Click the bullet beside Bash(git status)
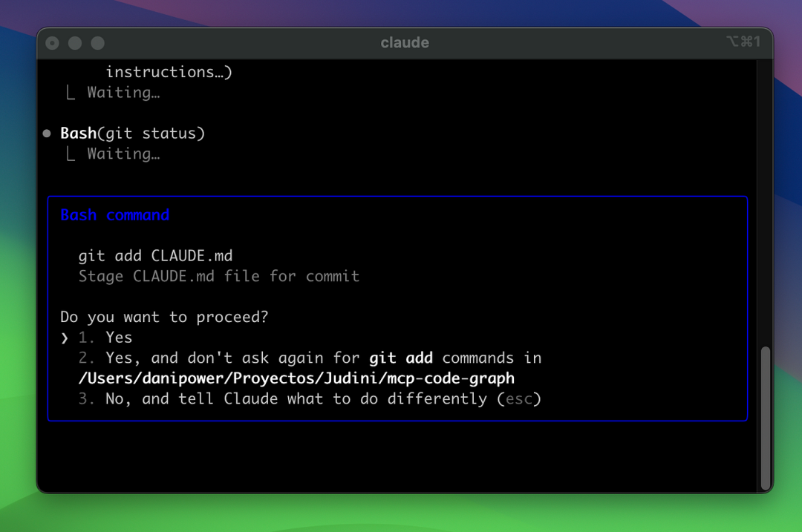The image size is (802, 532). 47,134
